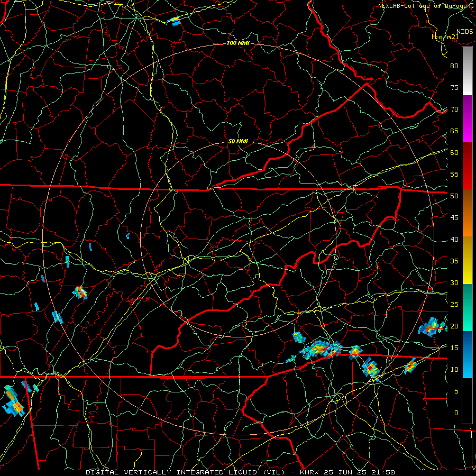The width and height of the screenshot is (476, 476).
Task: Click the 60 value on the VIL scale
Action: pos(454,153)
